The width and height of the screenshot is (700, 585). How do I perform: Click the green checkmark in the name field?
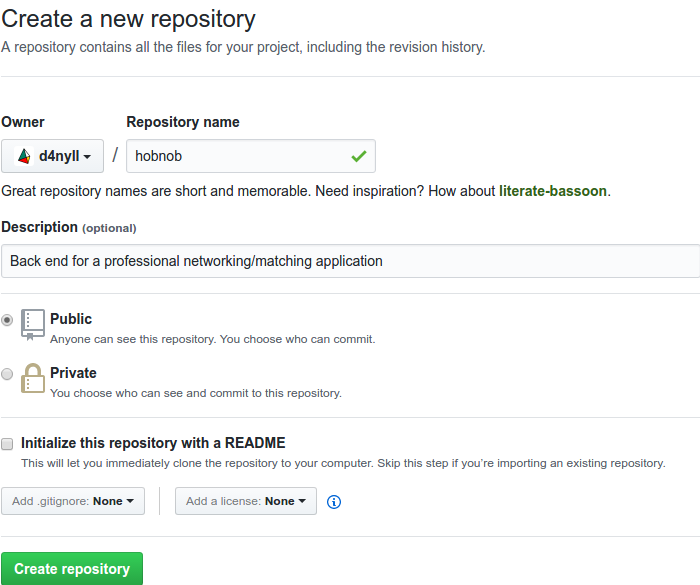(x=359, y=156)
